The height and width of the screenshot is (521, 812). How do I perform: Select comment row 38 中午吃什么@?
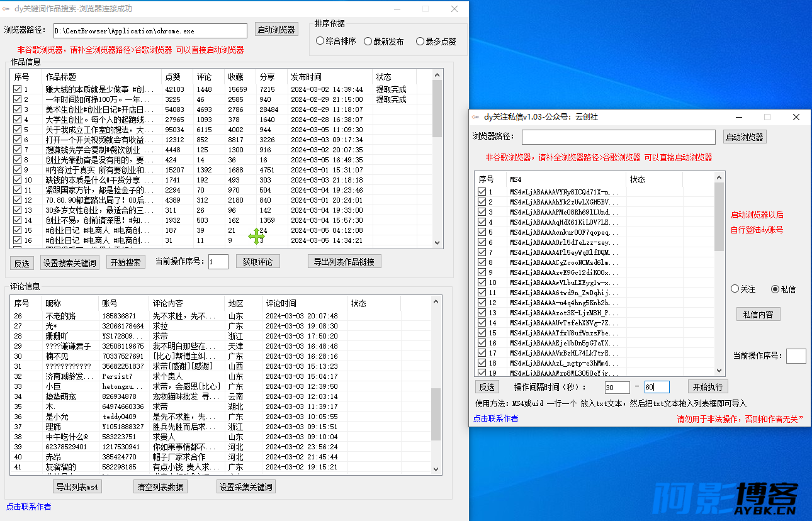coord(220,437)
